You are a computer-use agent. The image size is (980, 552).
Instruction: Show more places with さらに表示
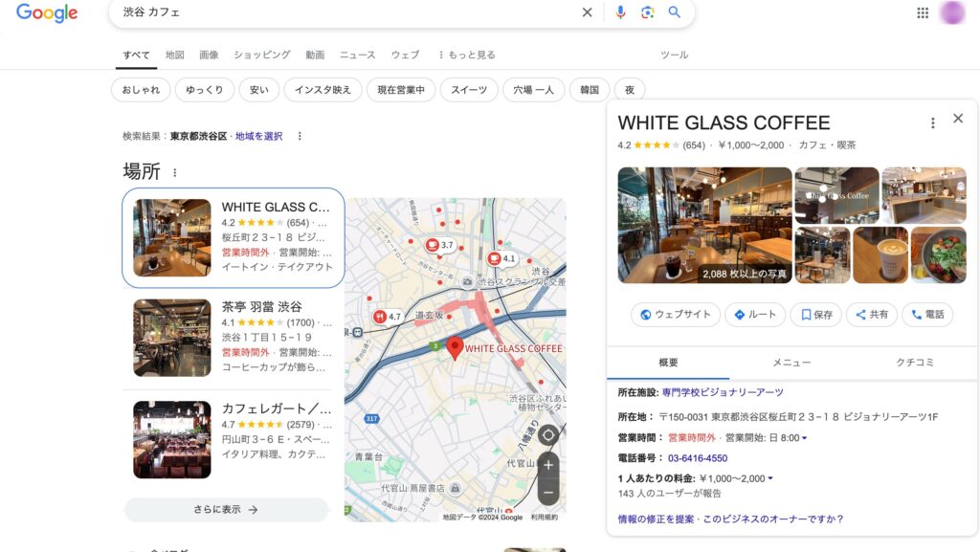(226, 510)
